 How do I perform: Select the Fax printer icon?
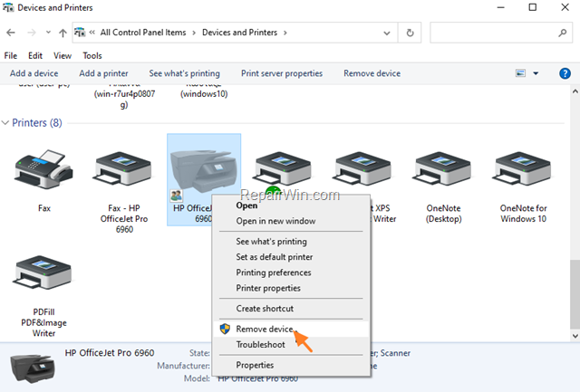point(43,170)
